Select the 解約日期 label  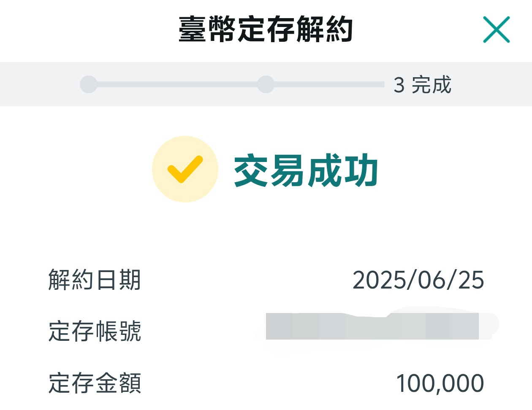(x=95, y=280)
